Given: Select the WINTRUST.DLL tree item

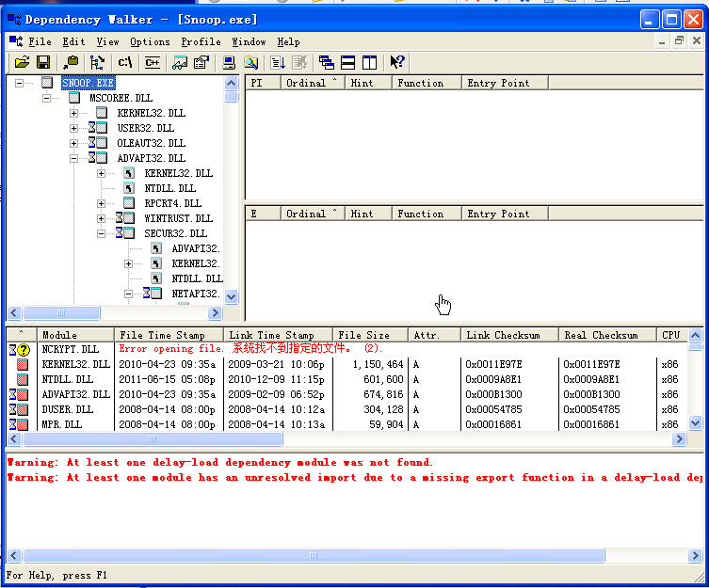Looking at the screenshot, I should [x=179, y=218].
